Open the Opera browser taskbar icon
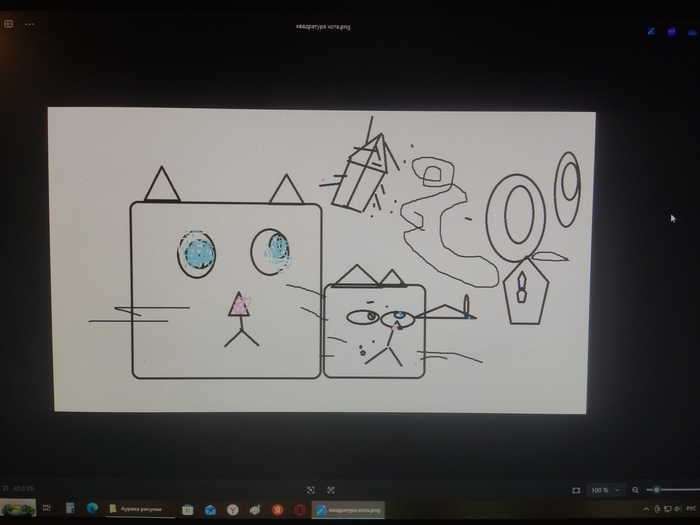 click(300, 509)
